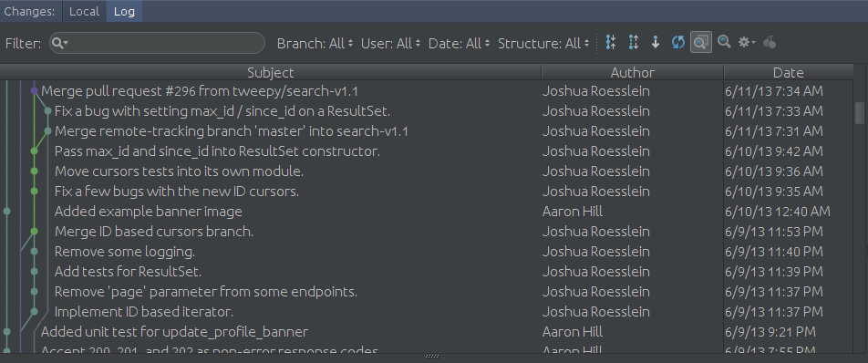This screenshot has width=868, height=363.
Task: Click date 6/9/13 11:53 PM
Action: click(x=774, y=232)
